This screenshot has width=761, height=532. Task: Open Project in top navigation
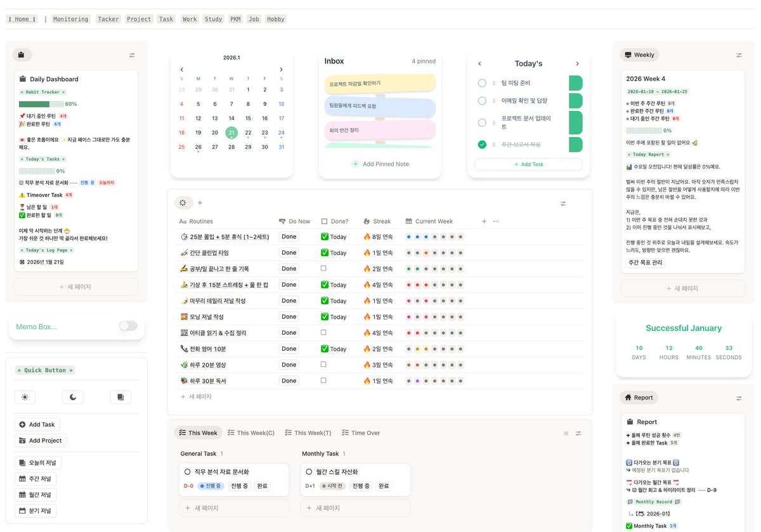click(139, 19)
